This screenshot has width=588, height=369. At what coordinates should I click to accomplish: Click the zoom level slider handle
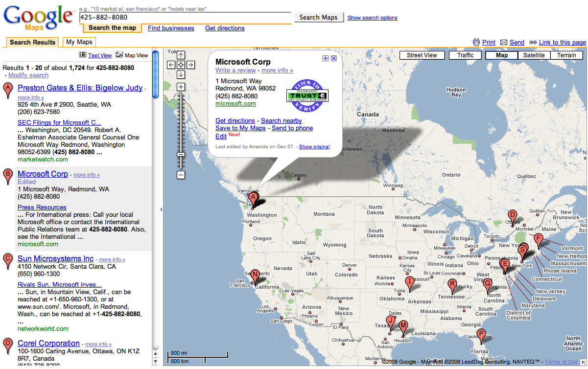pyautogui.click(x=181, y=154)
